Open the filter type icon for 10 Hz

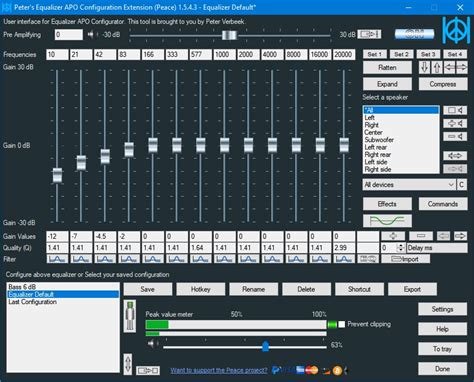[x=57, y=259]
